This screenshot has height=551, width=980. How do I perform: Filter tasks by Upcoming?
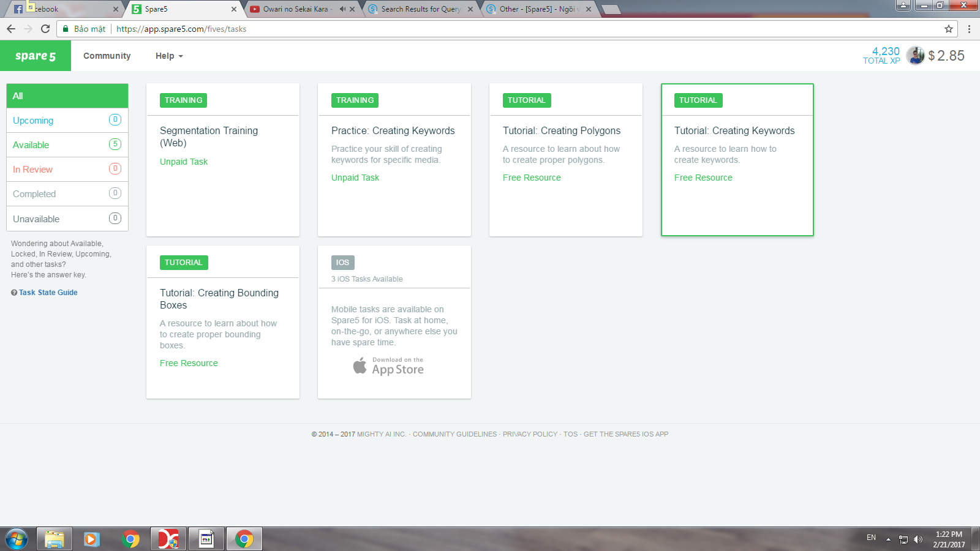click(67, 121)
